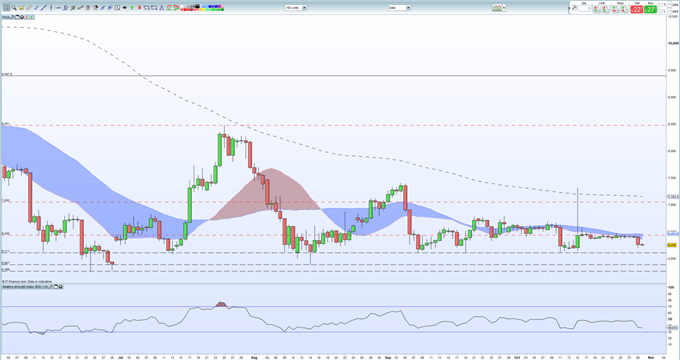Select the cursor pointer tool

(7, 8)
